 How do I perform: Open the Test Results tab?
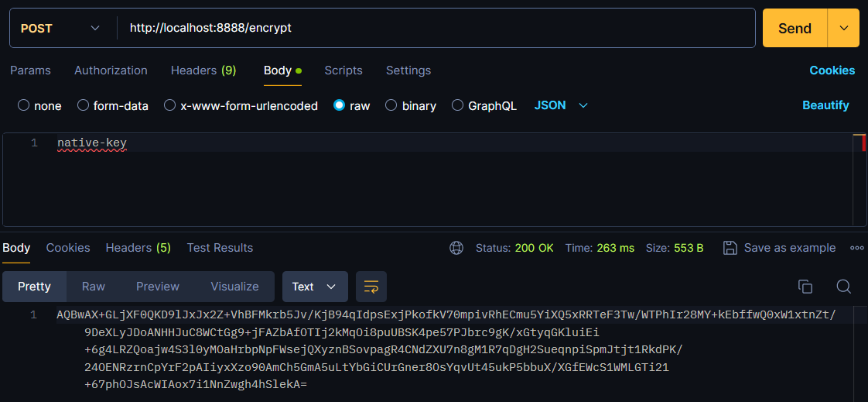click(x=220, y=248)
